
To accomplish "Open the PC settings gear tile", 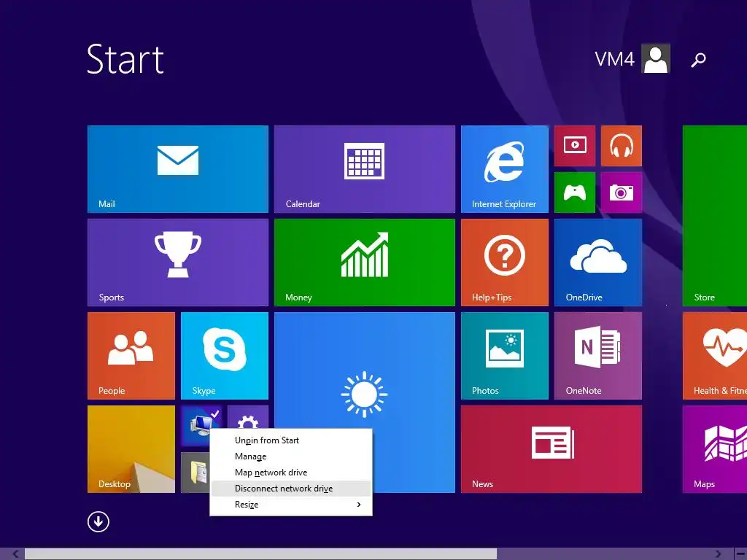I will [248, 417].
